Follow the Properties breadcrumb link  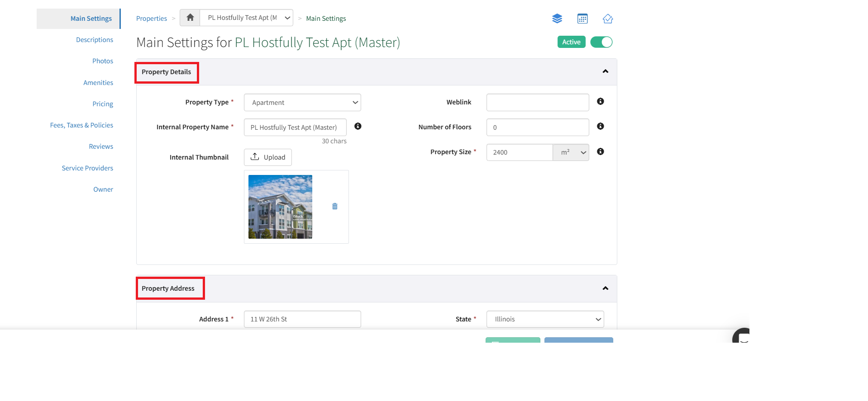[152, 19]
